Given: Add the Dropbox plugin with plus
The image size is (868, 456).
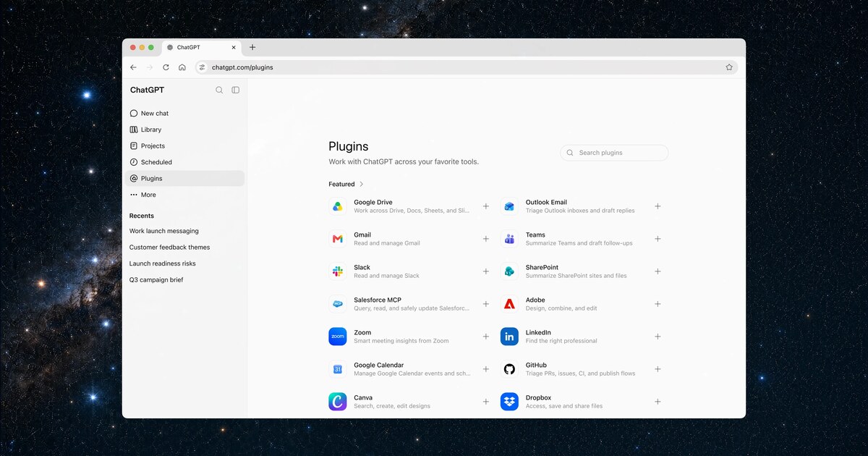Looking at the screenshot, I should click(658, 402).
